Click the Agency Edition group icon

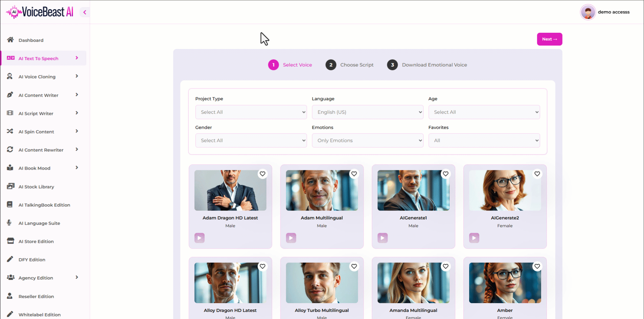[10, 277]
